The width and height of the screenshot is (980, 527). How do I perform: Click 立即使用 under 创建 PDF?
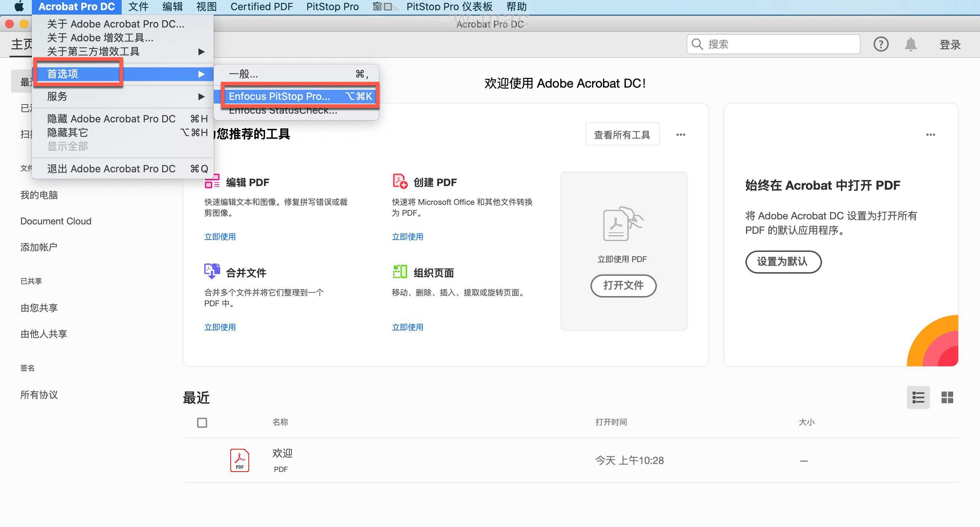[407, 236]
